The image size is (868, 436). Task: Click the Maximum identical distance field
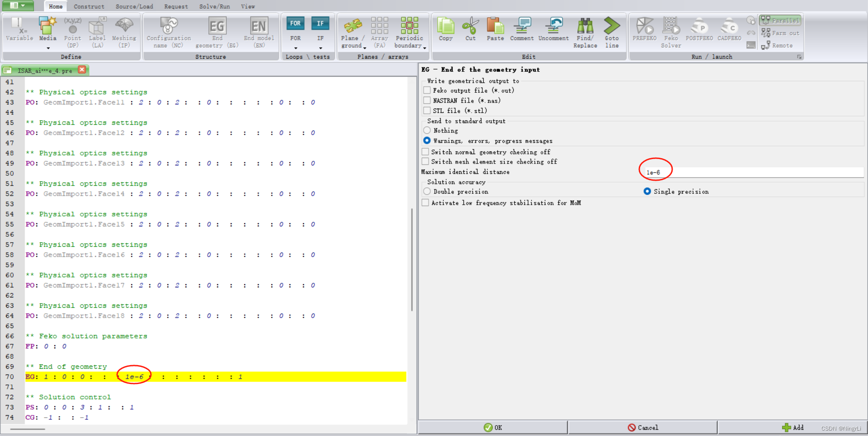pyautogui.click(x=753, y=172)
